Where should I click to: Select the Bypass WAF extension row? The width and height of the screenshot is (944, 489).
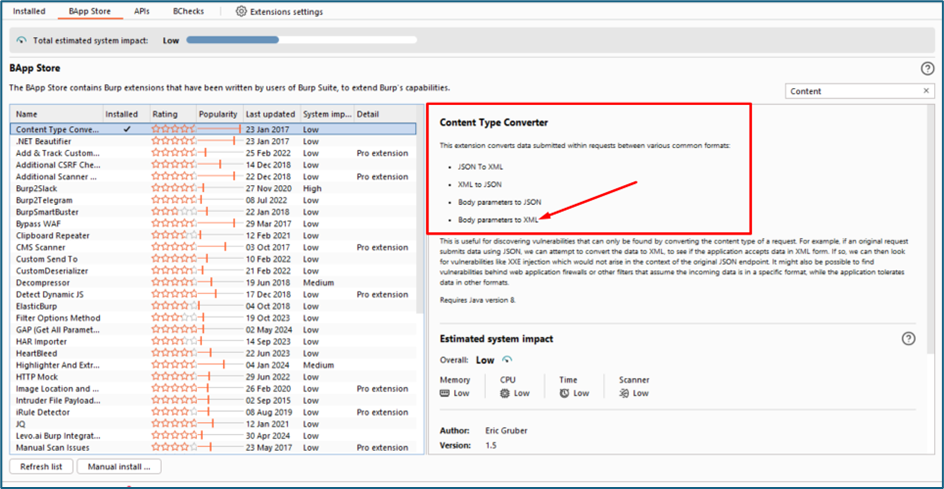213,223
